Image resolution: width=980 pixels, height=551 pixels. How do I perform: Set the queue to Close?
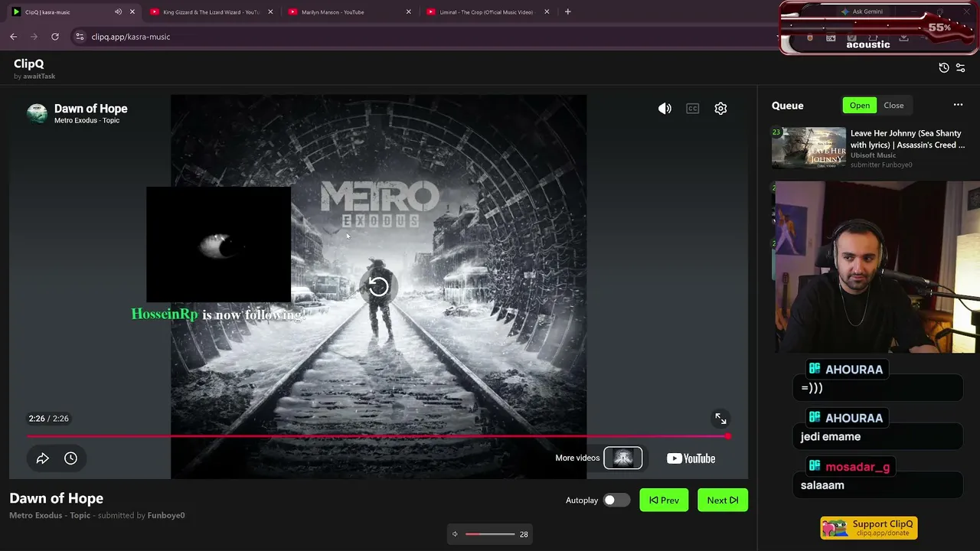[x=893, y=106]
